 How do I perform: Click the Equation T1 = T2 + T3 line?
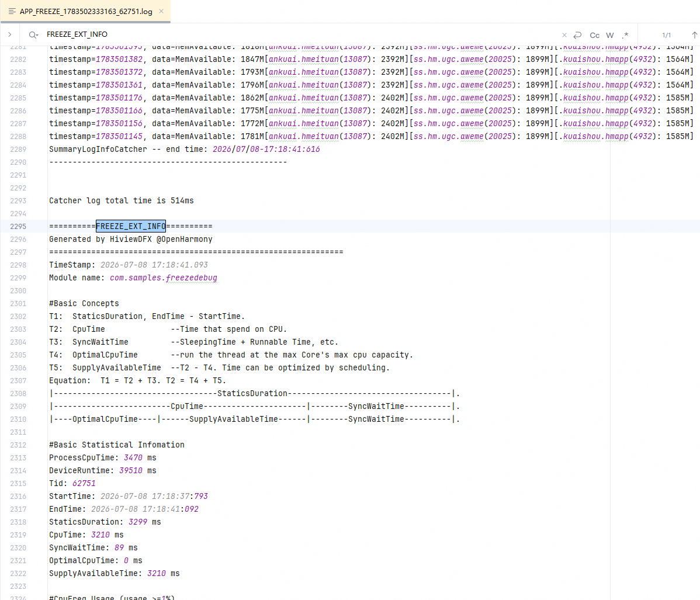coord(137,381)
